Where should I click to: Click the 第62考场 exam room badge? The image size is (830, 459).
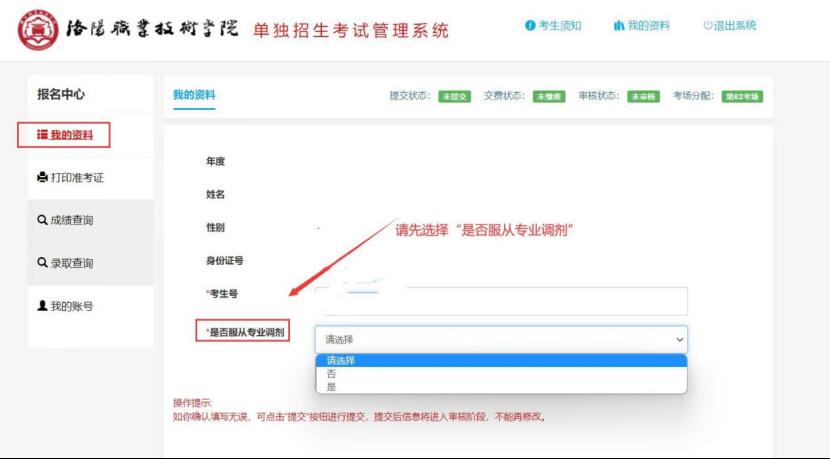coord(742,97)
